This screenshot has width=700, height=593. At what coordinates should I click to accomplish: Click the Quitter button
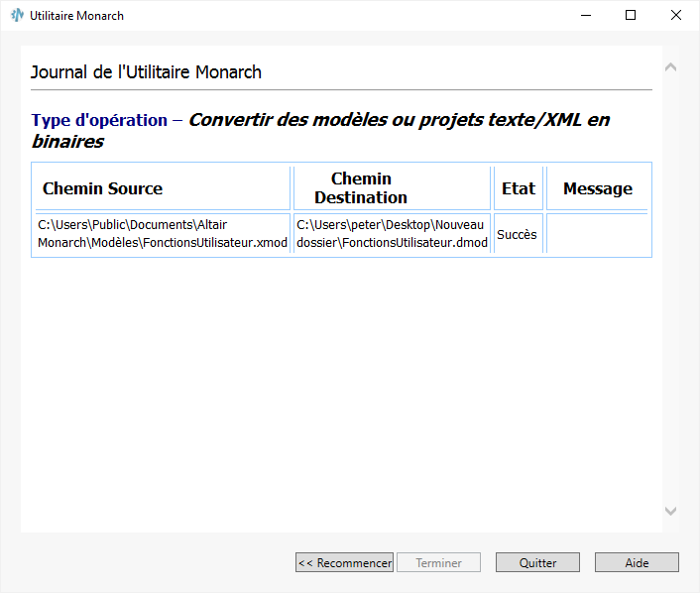537,562
